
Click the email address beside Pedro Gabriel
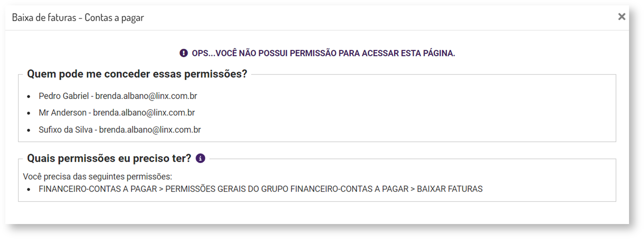[x=146, y=96]
